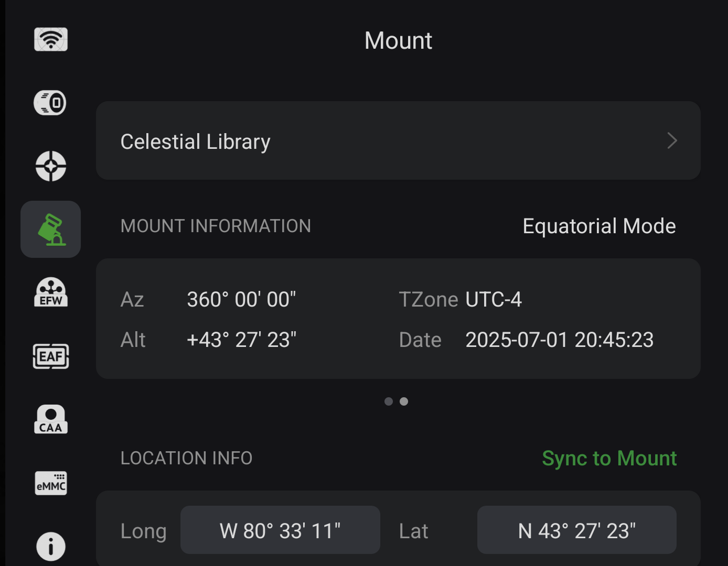Open the EAF focuser icon

pos(51,356)
